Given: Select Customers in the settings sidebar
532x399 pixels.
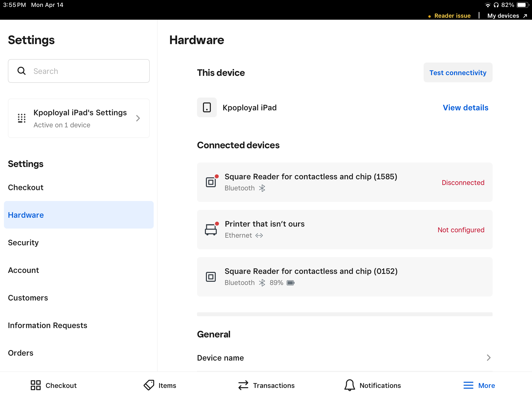Looking at the screenshot, I should [28, 298].
